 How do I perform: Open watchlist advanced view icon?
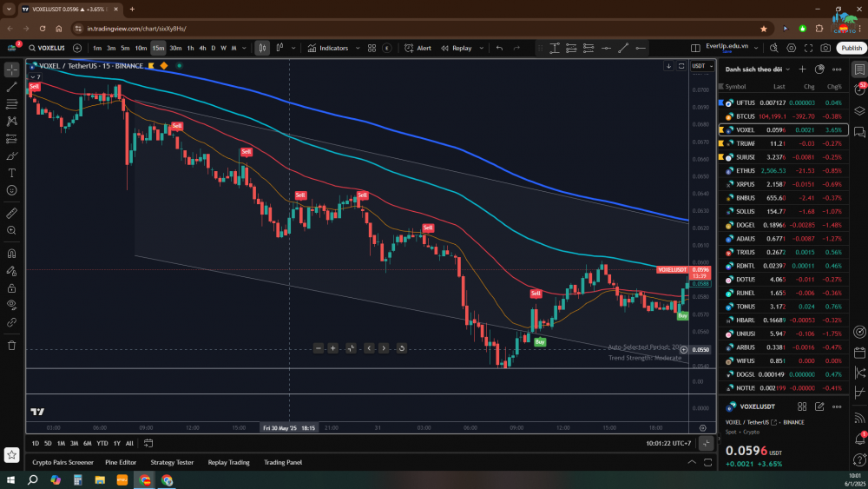click(x=820, y=69)
